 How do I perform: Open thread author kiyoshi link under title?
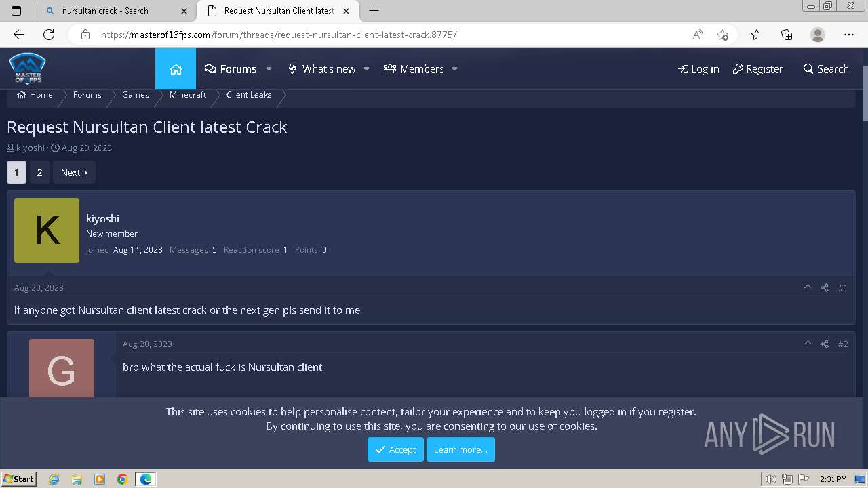[x=31, y=148]
